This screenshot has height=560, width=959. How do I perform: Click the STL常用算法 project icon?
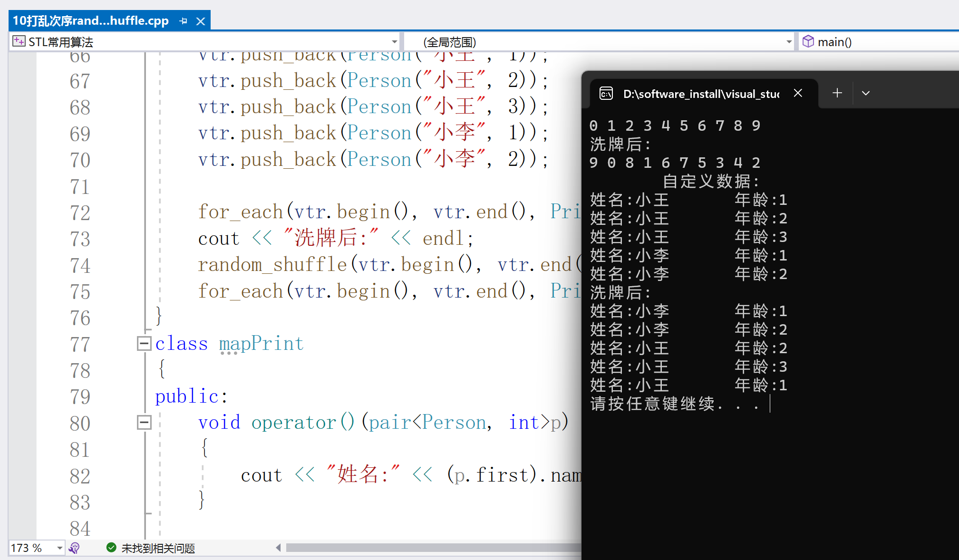coord(19,41)
